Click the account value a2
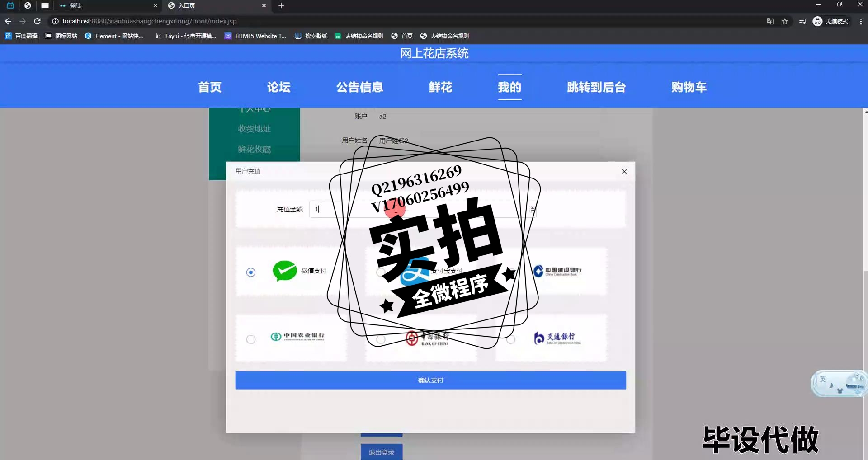 pyautogui.click(x=382, y=116)
